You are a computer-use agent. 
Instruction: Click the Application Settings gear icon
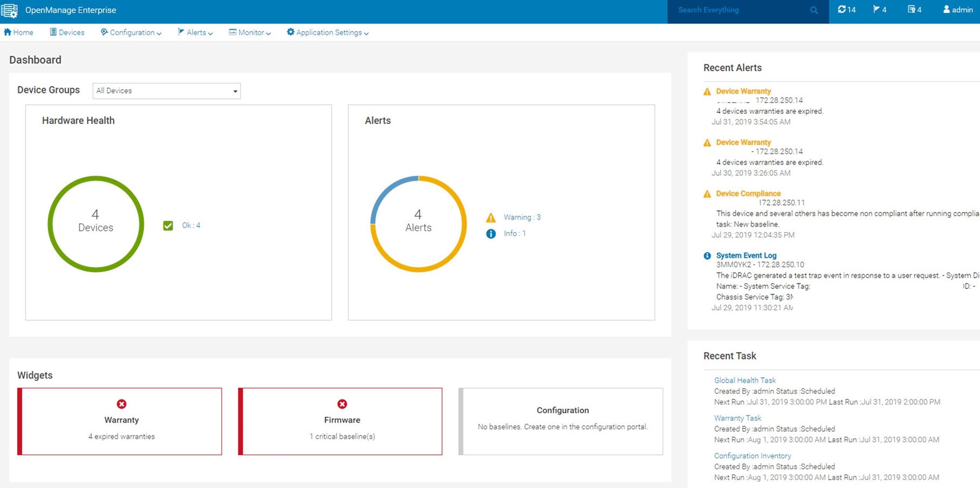click(x=291, y=32)
